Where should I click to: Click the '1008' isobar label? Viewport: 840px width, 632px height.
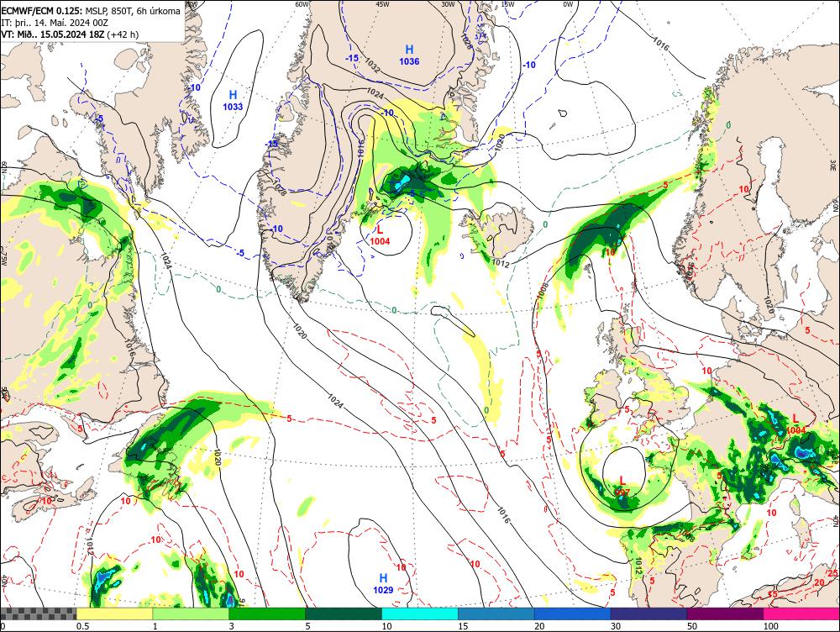[x=543, y=291]
